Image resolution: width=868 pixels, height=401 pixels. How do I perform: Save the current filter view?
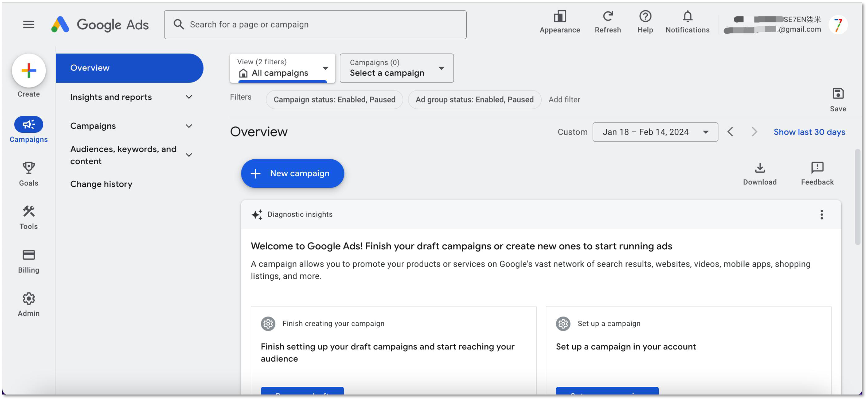[838, 100]
